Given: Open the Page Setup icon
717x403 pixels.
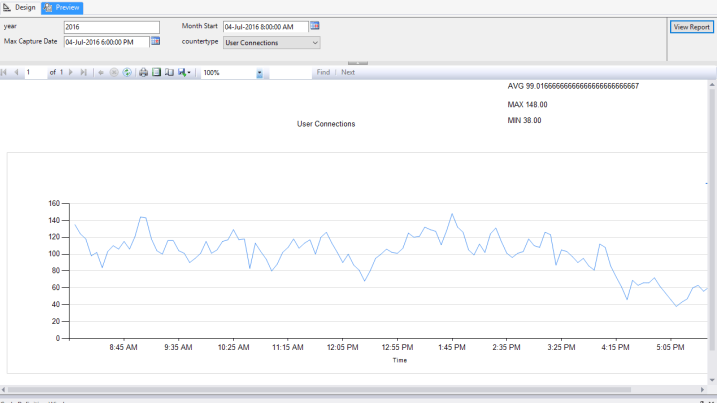Looking at the screenshot, I should (x=169, y=73).
